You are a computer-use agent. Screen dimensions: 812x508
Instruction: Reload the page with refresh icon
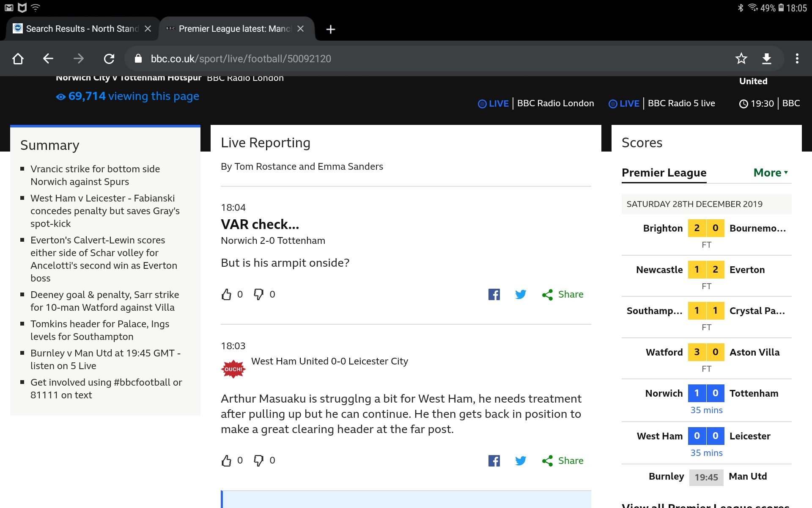[109, 58]
